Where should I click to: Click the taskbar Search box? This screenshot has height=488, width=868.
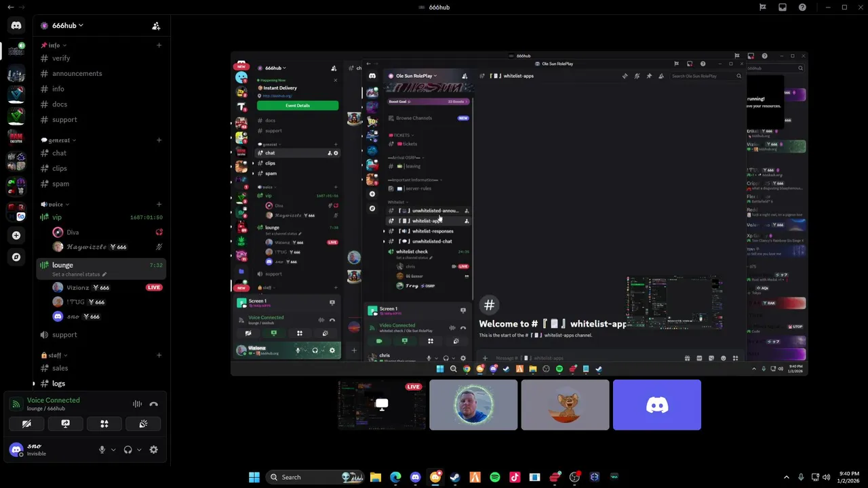(x=315, y=477)
